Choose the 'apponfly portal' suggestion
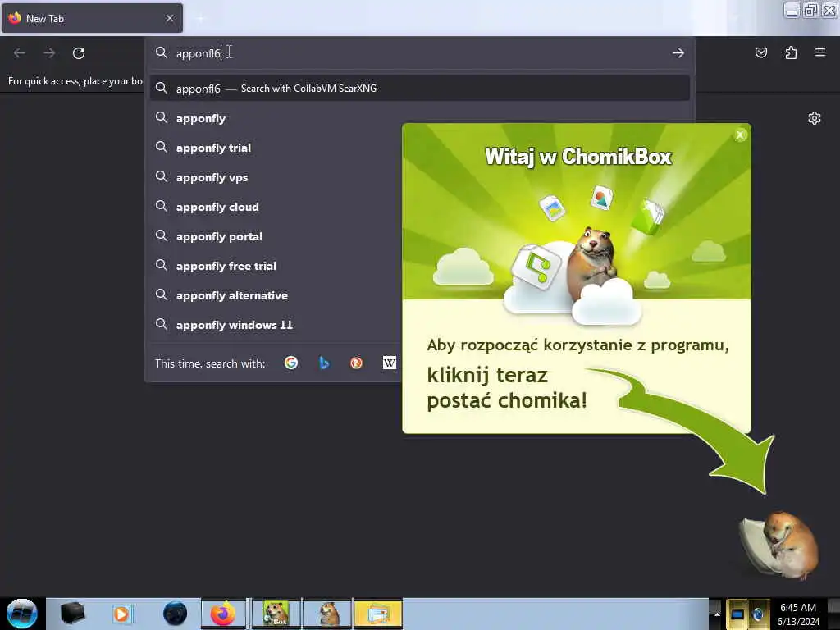 [219, 236]
